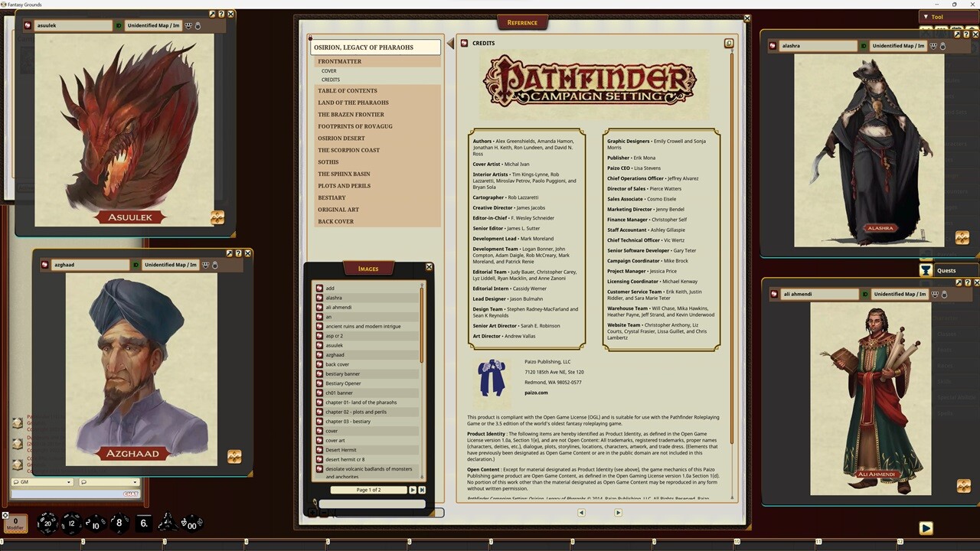Click the chat input field below the Images window
Screen dimensions: 980x551
[x=370, y=504]
